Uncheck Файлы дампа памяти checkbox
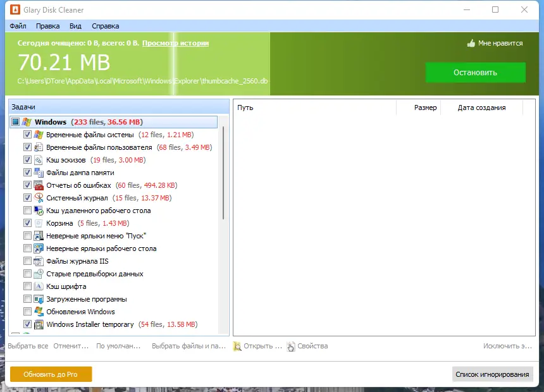 (x=27, y=173)
